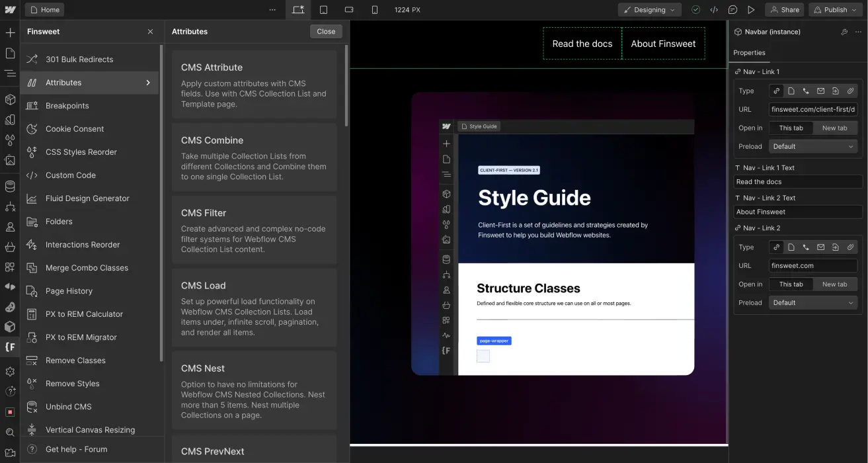This screenshot has width=868, height=463.
Task: Open the Preload dropdown for Nav - Link 1
Action: 813,146
